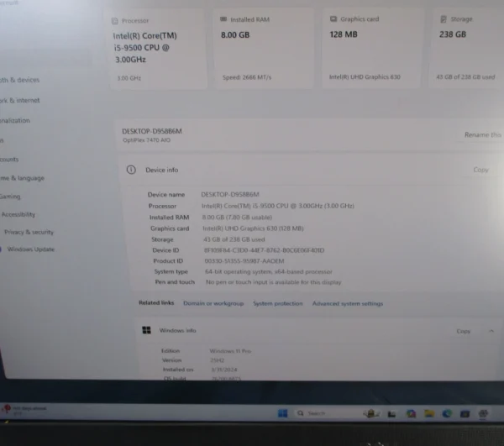Click the Graphics card 128 MB card
This screenshot has height=446, width=504.
[372, 48]
